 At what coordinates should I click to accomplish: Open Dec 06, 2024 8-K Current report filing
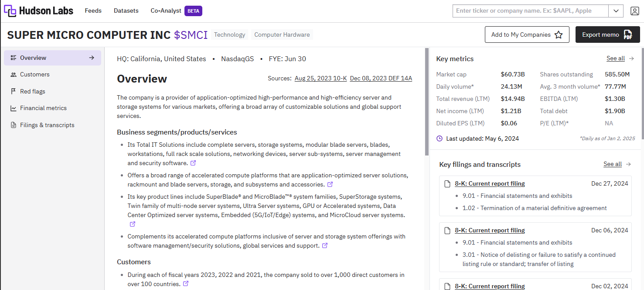(x=490, y=230)
